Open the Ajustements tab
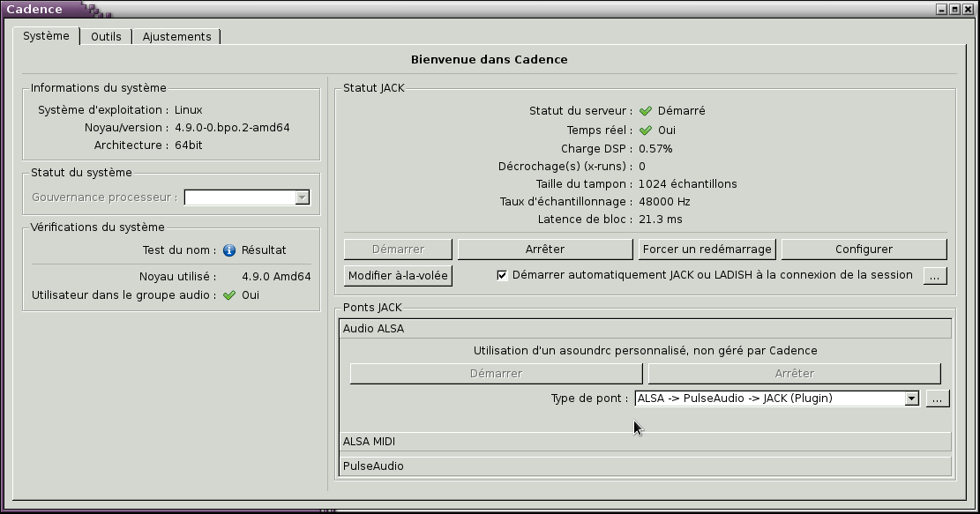Image resolution: width=980 pixels, height=514 pixels. pos(177,37)
